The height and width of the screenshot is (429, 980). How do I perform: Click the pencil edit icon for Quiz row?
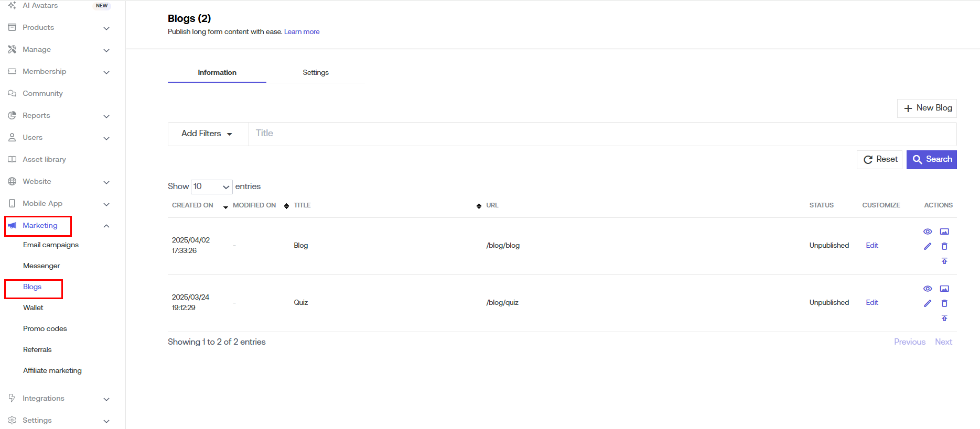(927, 303)
